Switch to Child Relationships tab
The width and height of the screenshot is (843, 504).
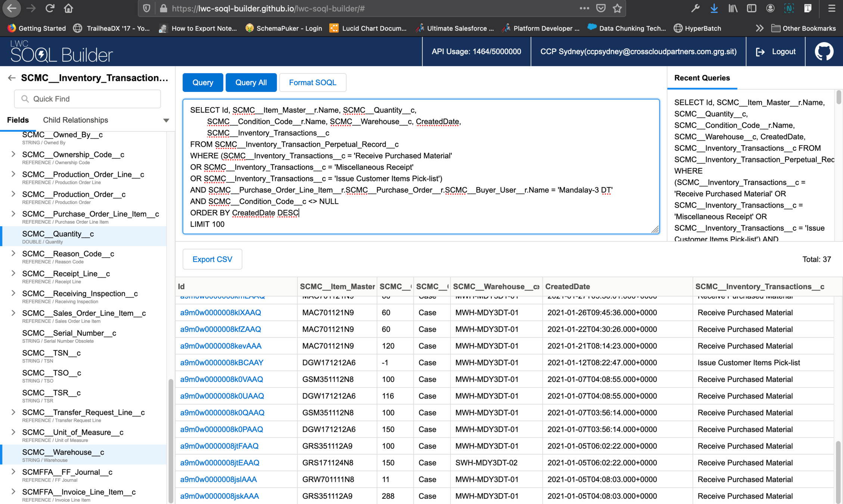point(75,120)
